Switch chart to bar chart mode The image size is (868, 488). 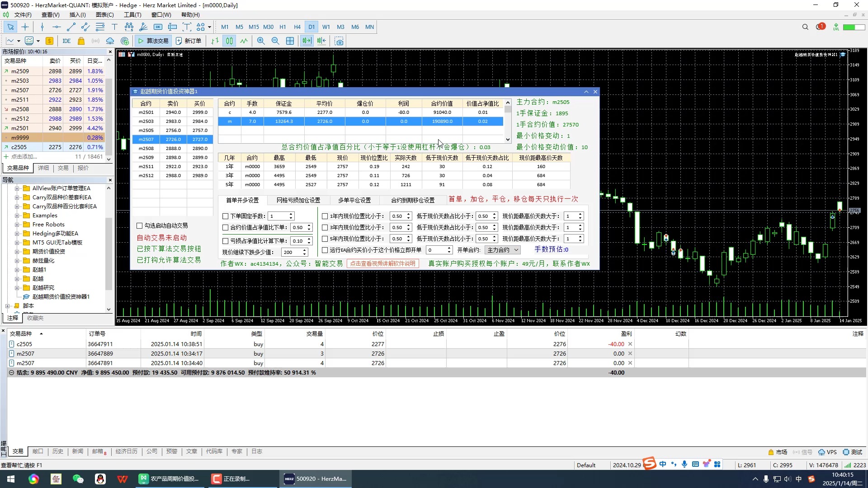coord(215,41)
